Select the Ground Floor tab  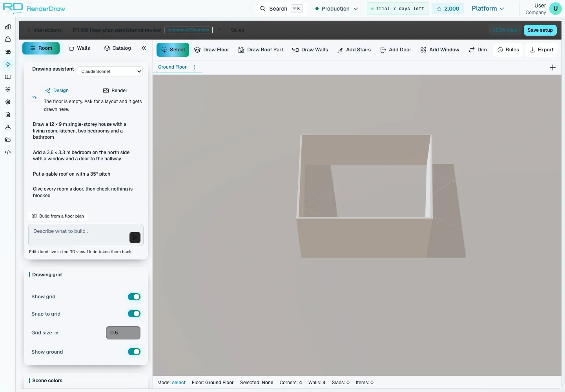point(172,67)
